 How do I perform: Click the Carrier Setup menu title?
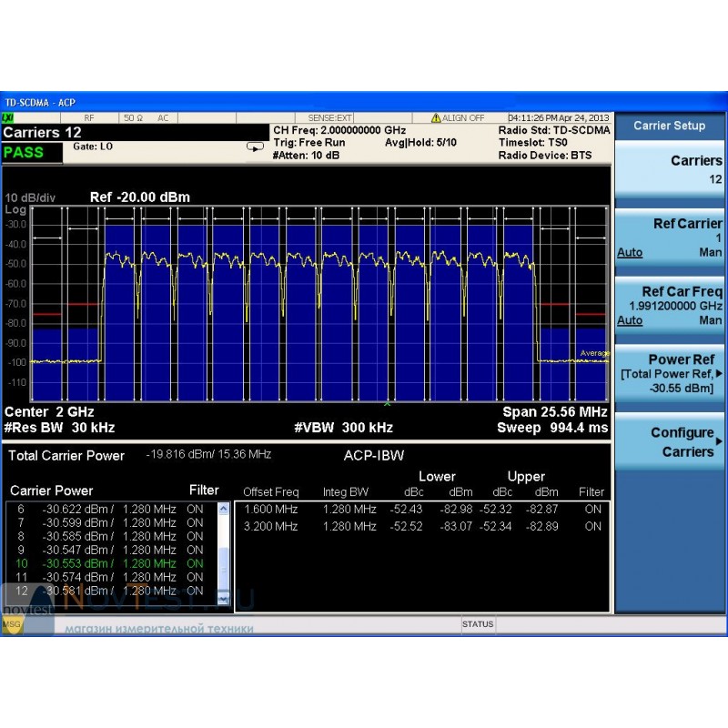(670, 126)
